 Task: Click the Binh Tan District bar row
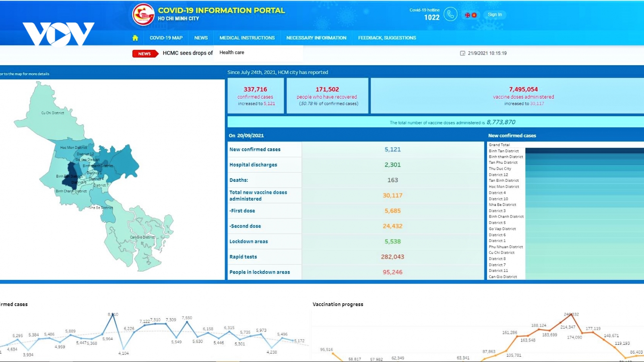point(566,151)
